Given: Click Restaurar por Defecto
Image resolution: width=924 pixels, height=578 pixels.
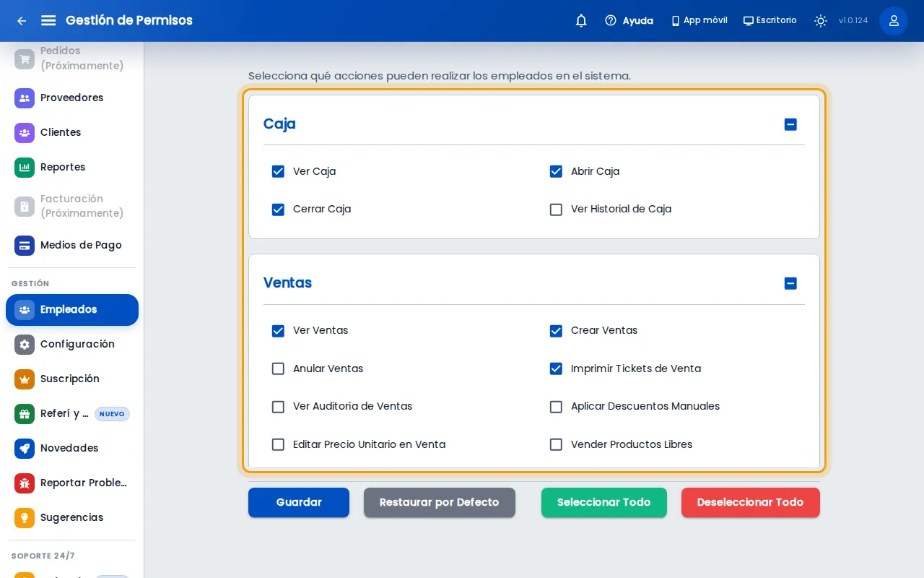Looking at the screenshot, I should [x=440, y=503].
